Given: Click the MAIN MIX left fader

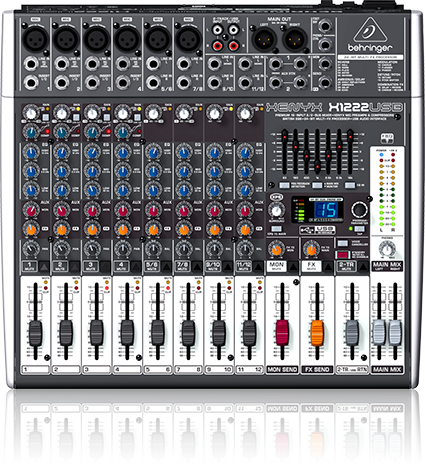Looking at the screenshot, I should [379, 332].
